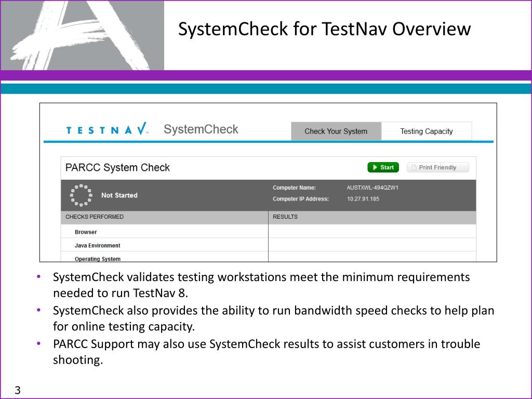Click the Computer IP Address label

pos(301,199)
